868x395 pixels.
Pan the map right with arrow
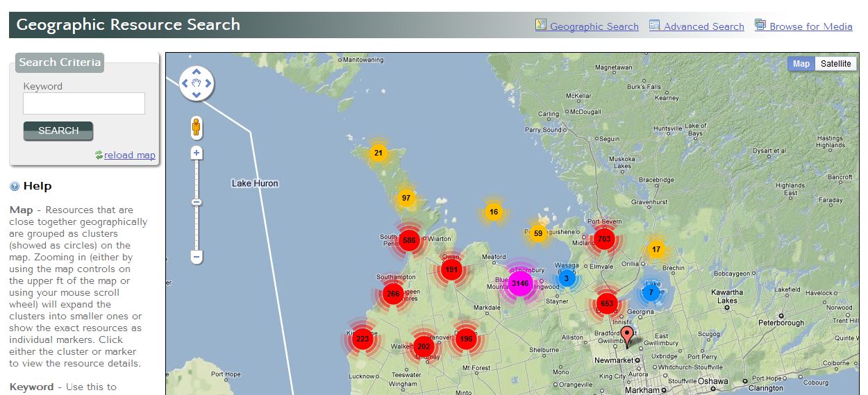[208, 84]
